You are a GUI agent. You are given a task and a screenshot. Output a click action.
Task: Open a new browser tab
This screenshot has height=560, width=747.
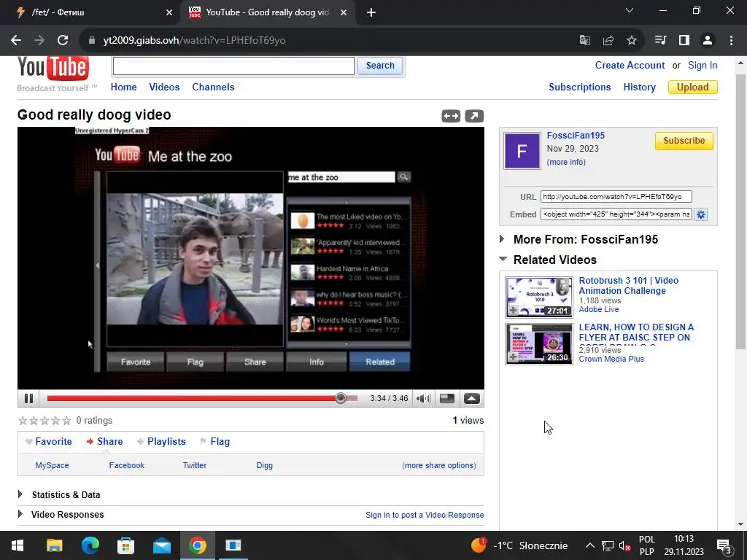371,13
